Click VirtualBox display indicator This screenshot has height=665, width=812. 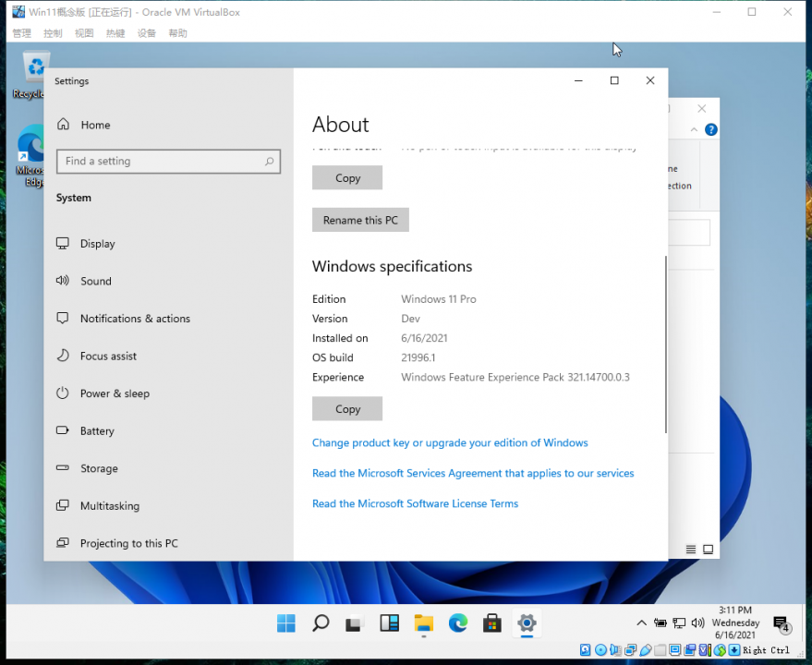pos(674,649)
